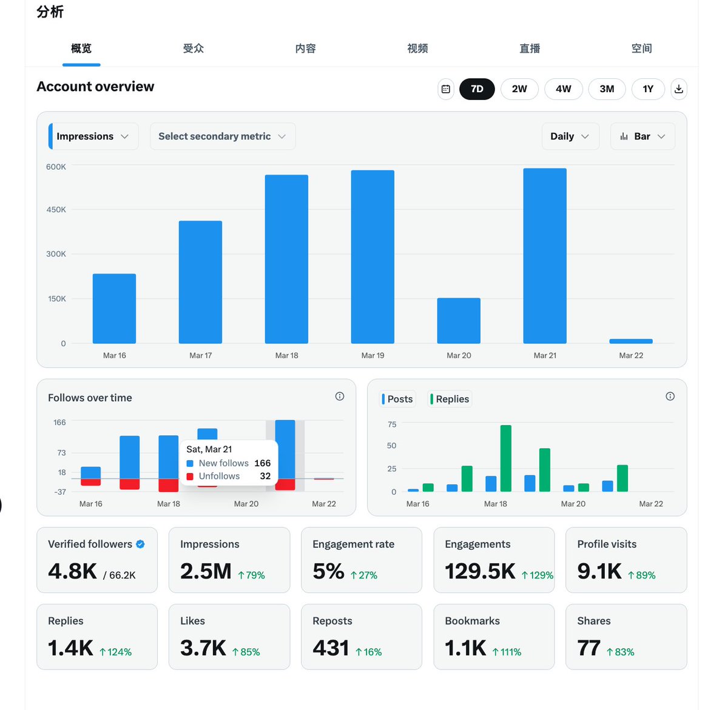This screenshot has height=710, width=728.
Task: Open the Select secondary metric dropdown
Action: (x=222, y=136)
